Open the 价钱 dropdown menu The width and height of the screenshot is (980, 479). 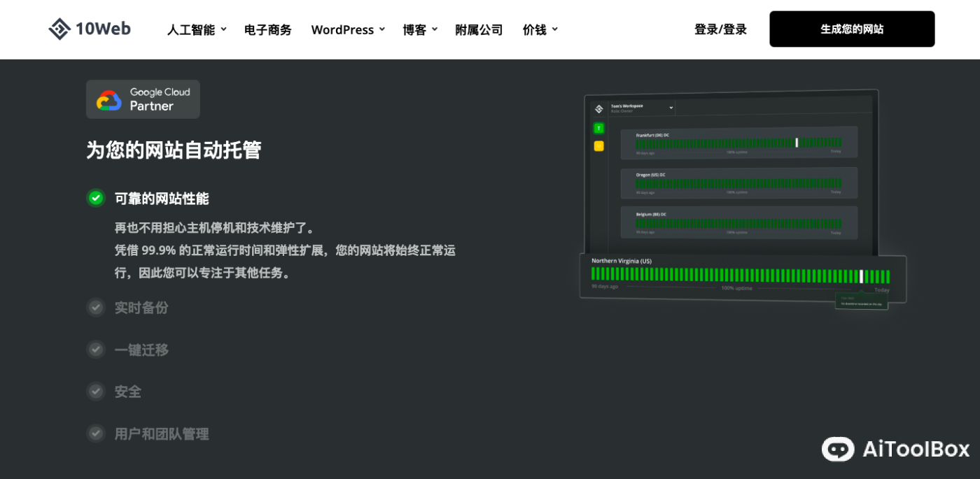[540, 29]
